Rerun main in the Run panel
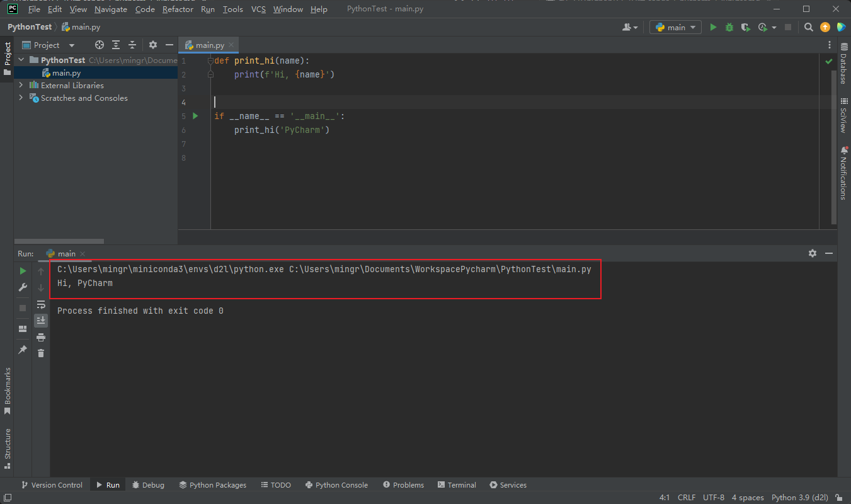 coord(23,271)
